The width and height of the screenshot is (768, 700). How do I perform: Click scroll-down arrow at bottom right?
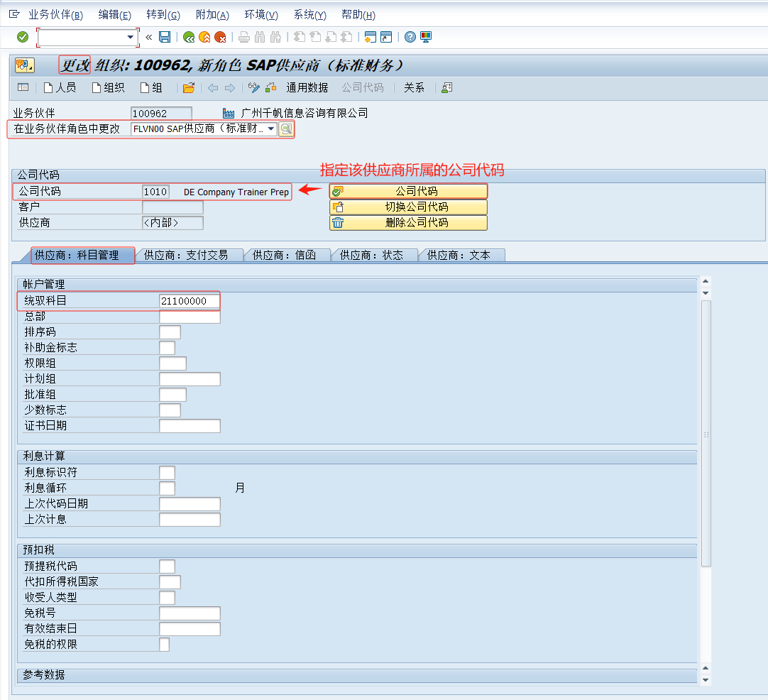(x=706, y=680)
